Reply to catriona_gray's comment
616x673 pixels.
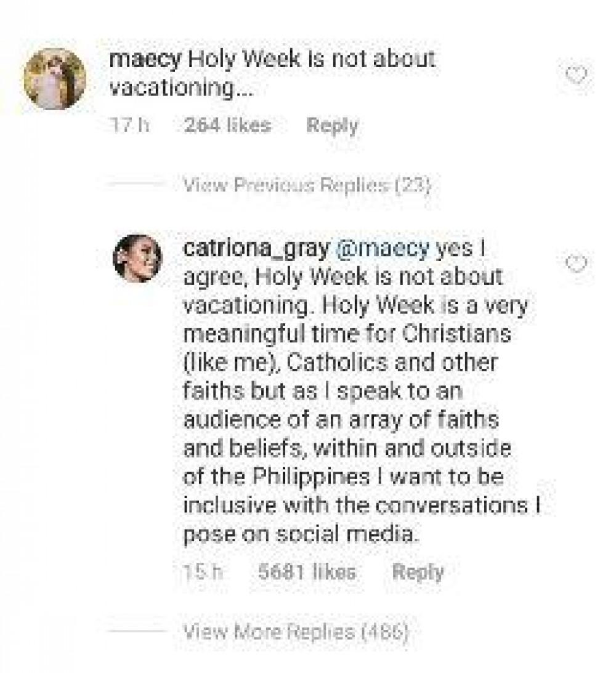coord(418,572)
